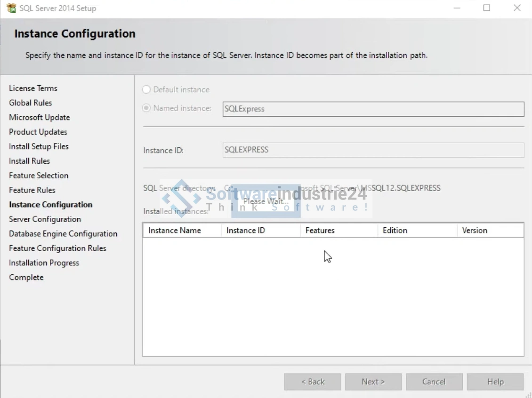Select License Terms in the sidebar
The height and width of the screenshot is (398, 532).
click(33, 88)
